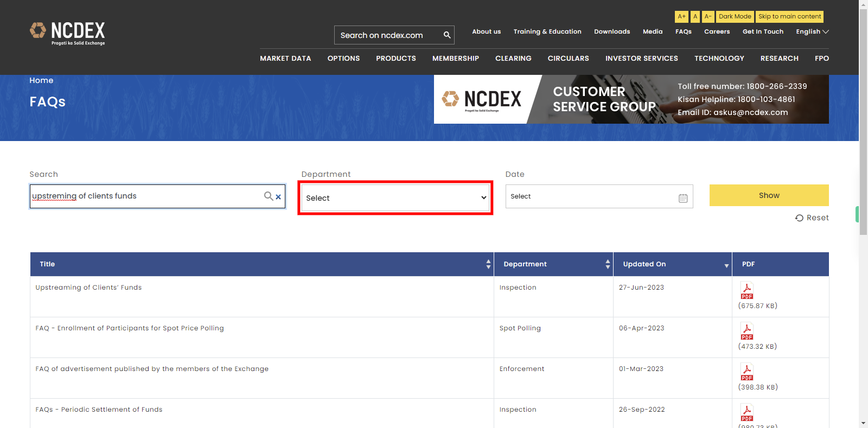Open the English language dropdown
This screenshot has height=428, width=868.
(812, 31)
